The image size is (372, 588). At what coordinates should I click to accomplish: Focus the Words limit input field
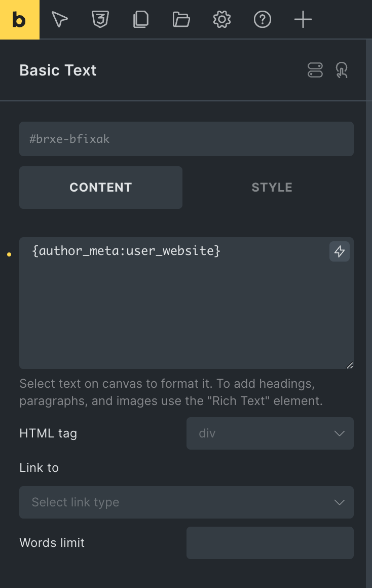[x=270, y=543]
